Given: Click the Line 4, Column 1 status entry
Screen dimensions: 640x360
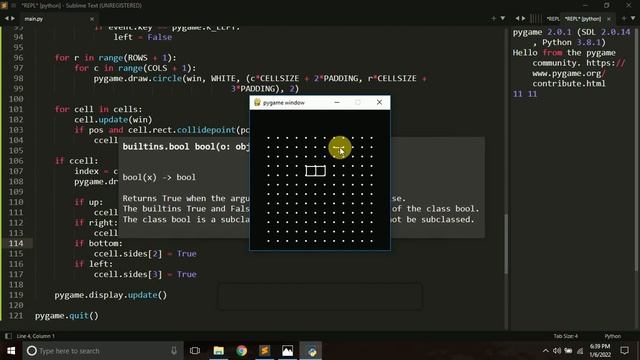Looking at the screenshot, I should point(36,336).
